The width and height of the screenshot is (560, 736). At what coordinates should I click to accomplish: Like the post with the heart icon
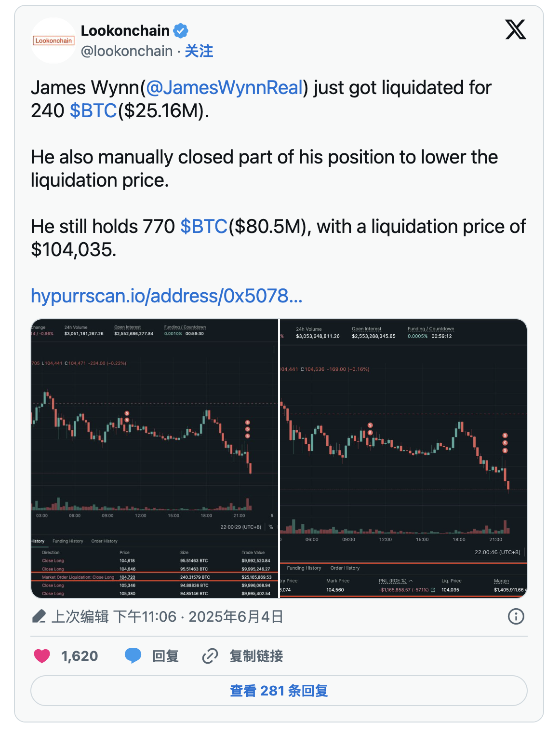[42, 656]
